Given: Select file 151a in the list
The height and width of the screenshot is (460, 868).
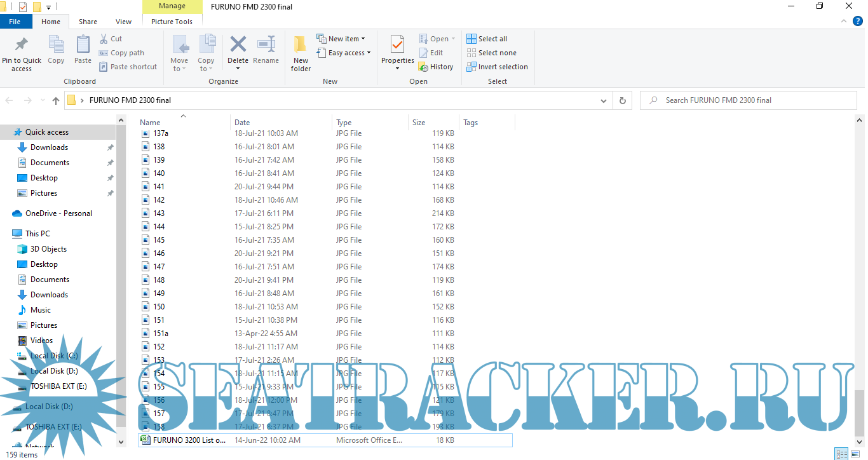Looking at the screenshot, I should (x=161, y=334).
